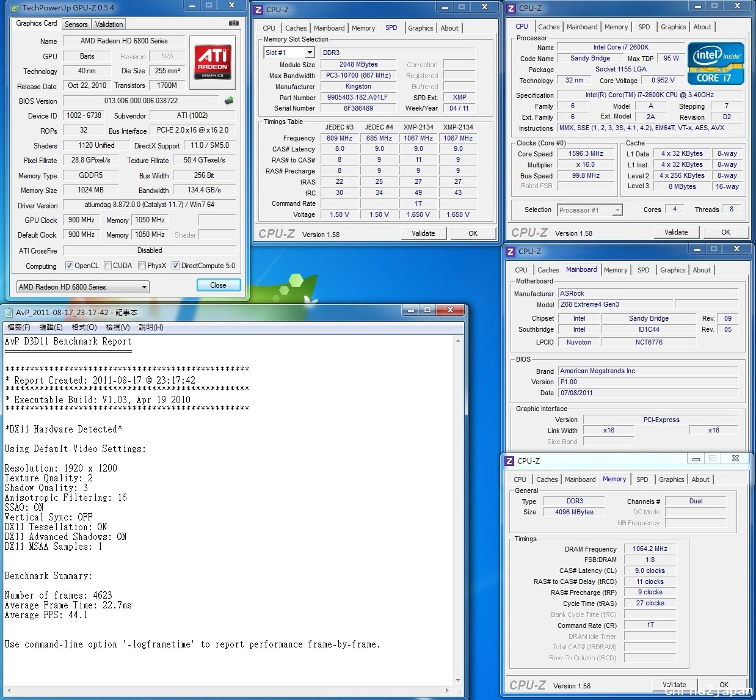The height and width of the screenshot is (700, 756).
Task: Click Validate in the CPU-Z SPD window
Action: click(x=423, y=233)
